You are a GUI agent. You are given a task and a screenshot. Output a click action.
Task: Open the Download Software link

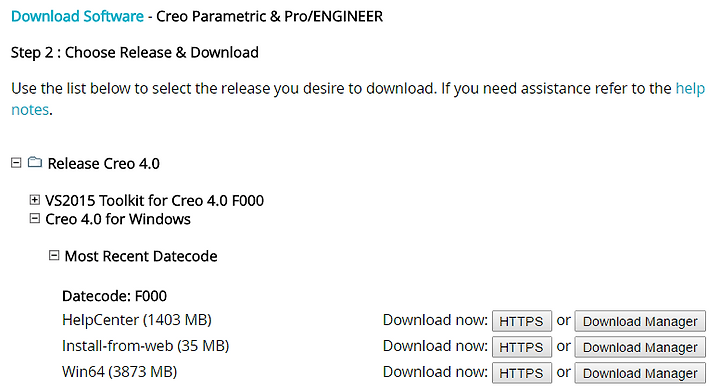77,17
